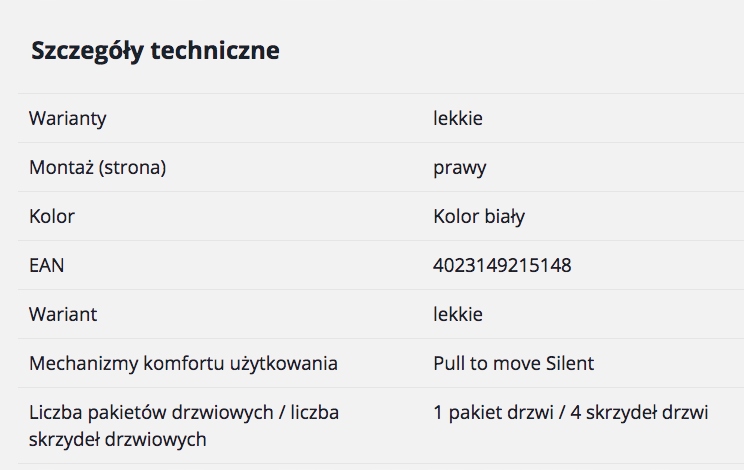
Task: Select the 'prawy' mounting side value
Action: click(x=459, y=167)
